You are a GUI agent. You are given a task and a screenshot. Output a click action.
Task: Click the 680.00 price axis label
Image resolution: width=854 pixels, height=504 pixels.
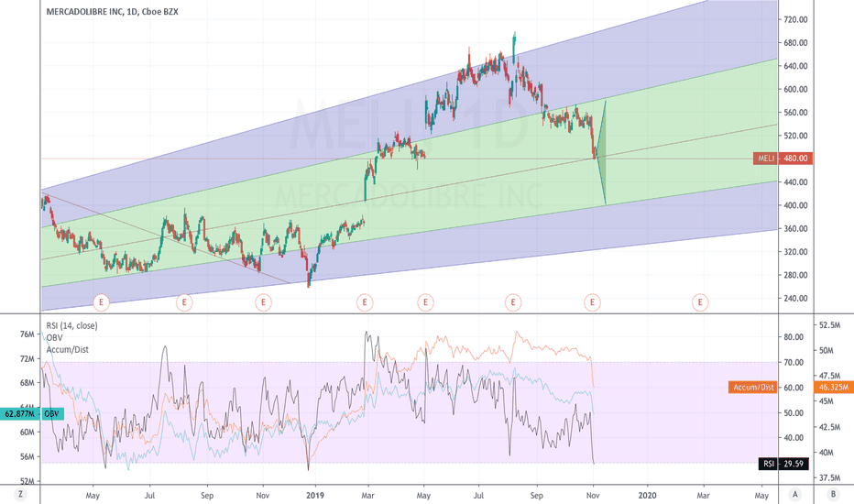[x=795, y=43]
